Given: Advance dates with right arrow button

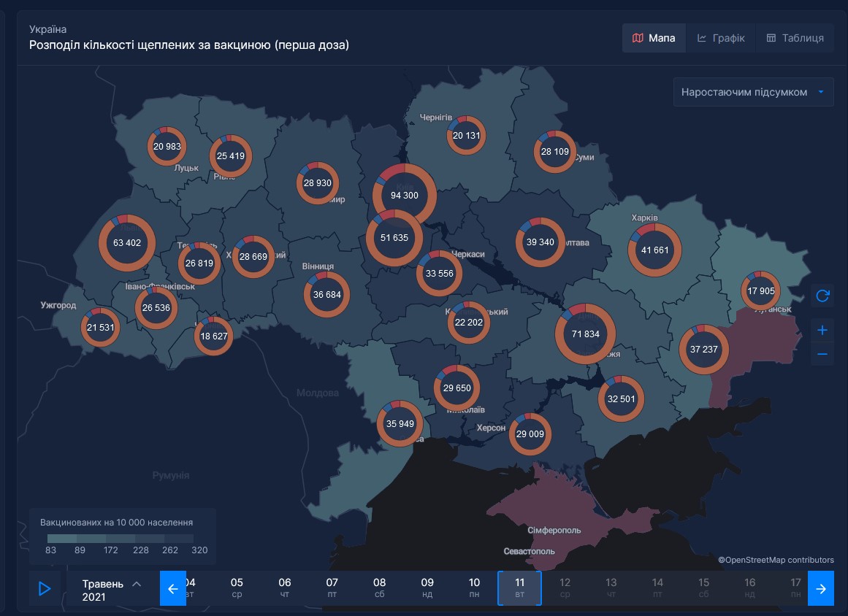Looking at the screenshot, I should 821,589.
